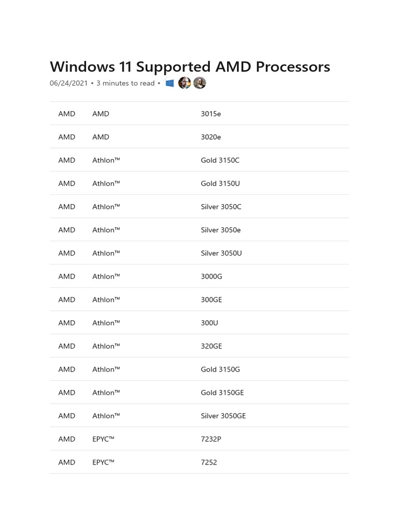Click the EPYC 7252 model cell

(209, 462)
